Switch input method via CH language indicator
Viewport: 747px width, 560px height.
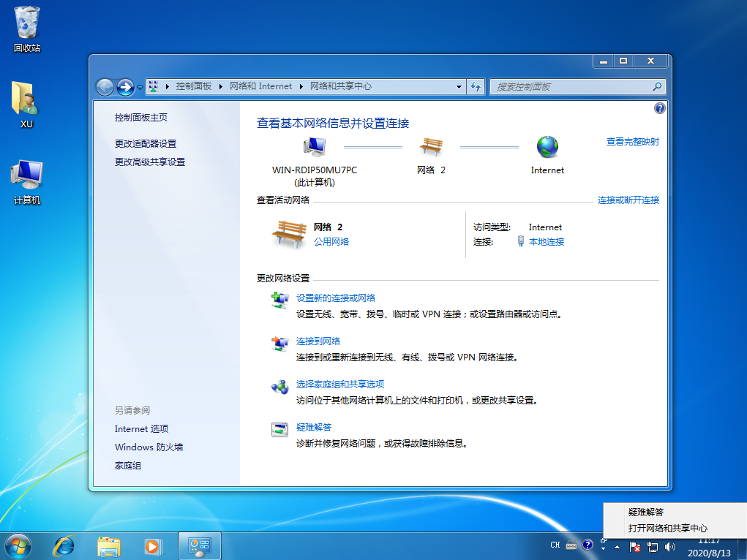click(555, 545)
